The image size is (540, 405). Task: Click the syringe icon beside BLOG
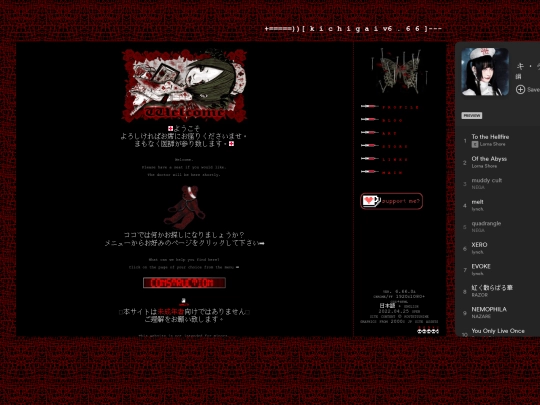point(370,120)
